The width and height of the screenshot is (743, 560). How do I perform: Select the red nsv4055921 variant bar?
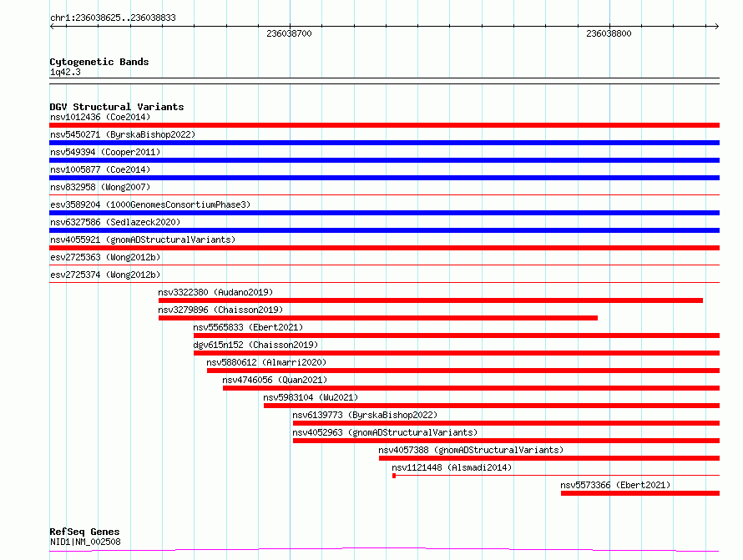[384, 248]
